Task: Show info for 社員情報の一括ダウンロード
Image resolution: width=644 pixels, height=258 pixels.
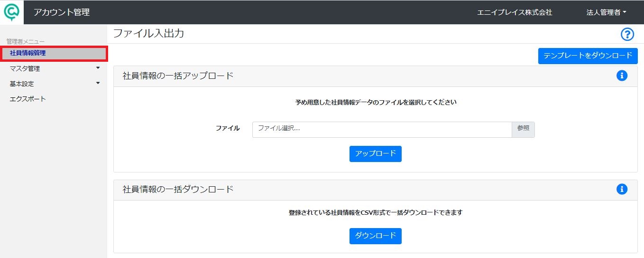Action: pyautogui.click(x=622, y=189)
